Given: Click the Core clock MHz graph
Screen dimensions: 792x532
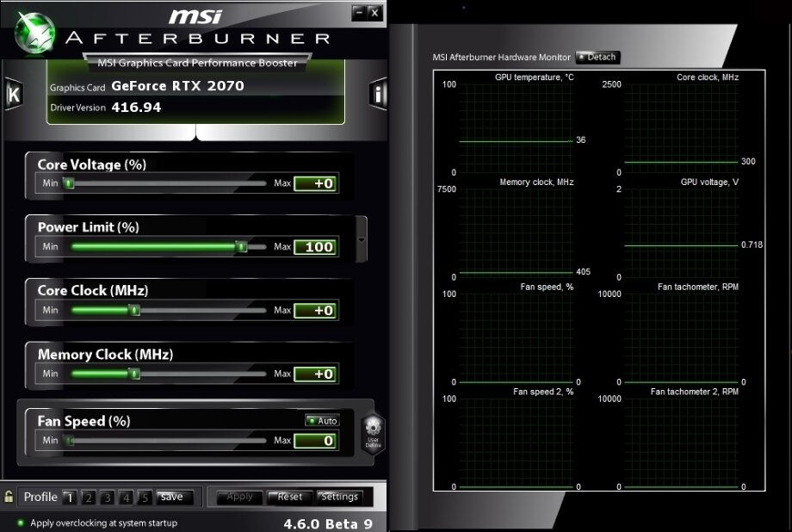Looking at the screenshot, I should click(x=681, y=128).
